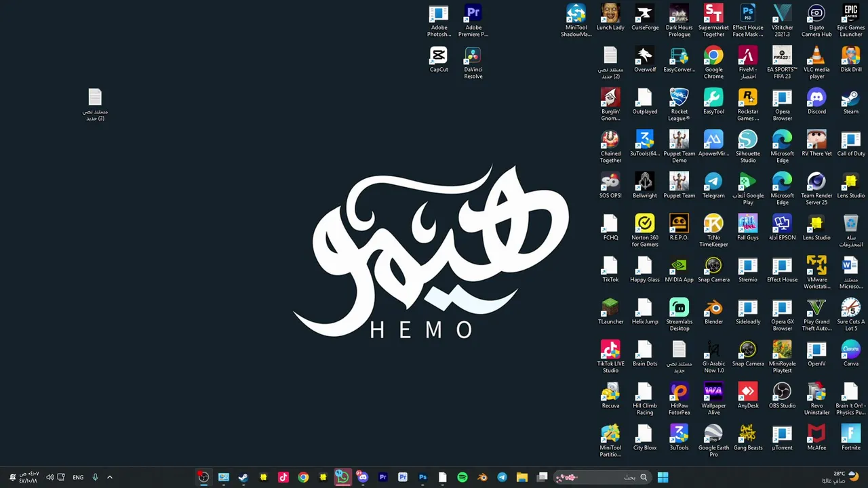
Task: Select the Revo Uninstaller icon
Action: pos(816,399)
